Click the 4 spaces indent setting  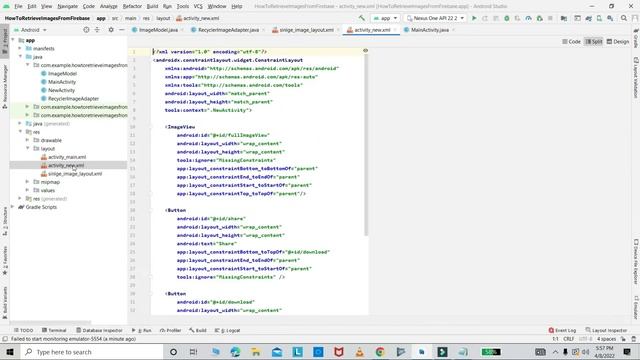[606, 339]
